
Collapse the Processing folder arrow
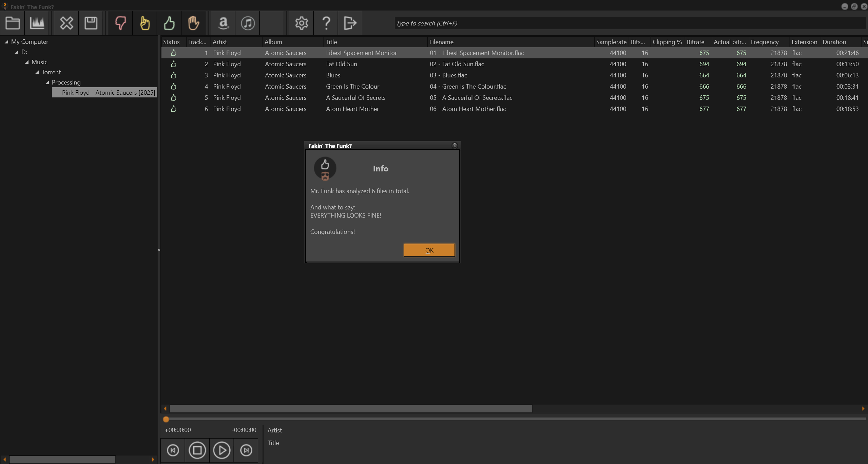(47, 82)
